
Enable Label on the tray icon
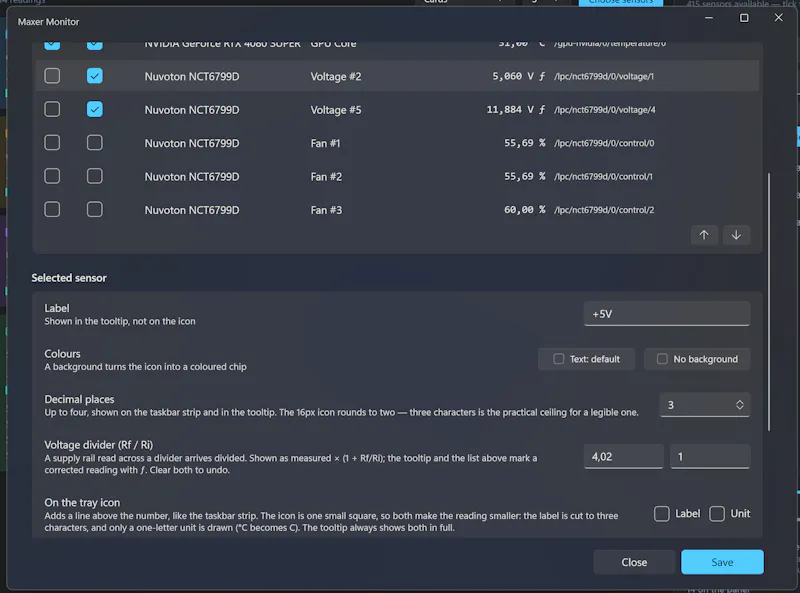coord(662,513)
